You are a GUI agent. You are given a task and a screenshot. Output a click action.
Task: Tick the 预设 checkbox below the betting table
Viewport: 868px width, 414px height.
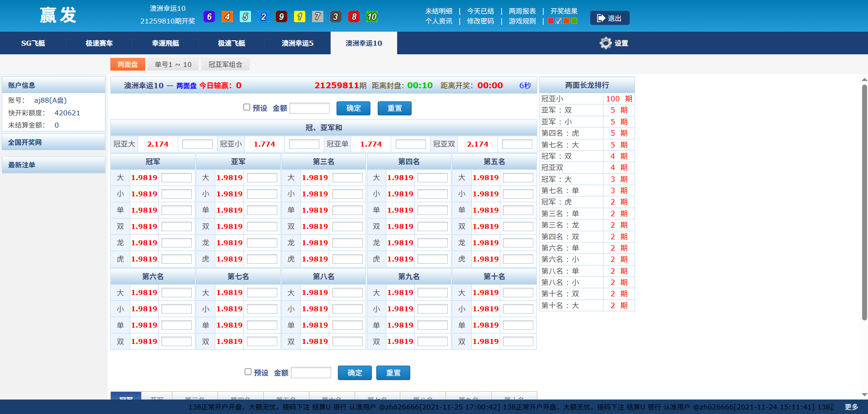248,372
